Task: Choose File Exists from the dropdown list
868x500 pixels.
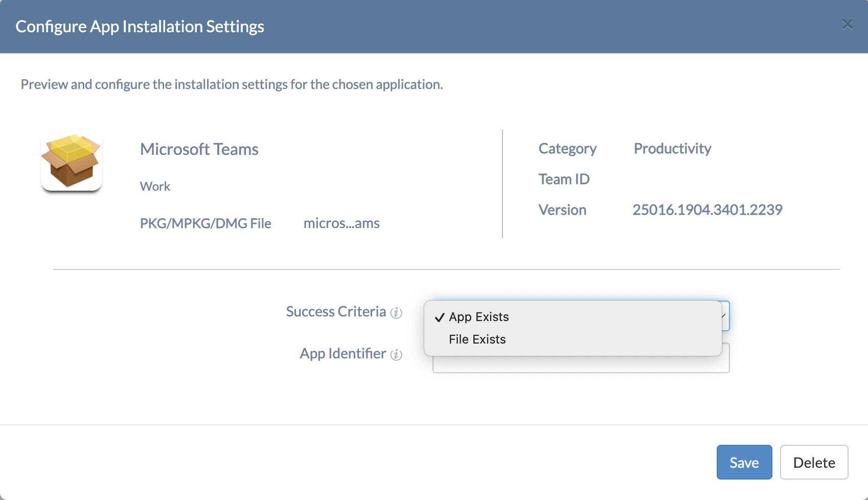Action: pos(477,339)
